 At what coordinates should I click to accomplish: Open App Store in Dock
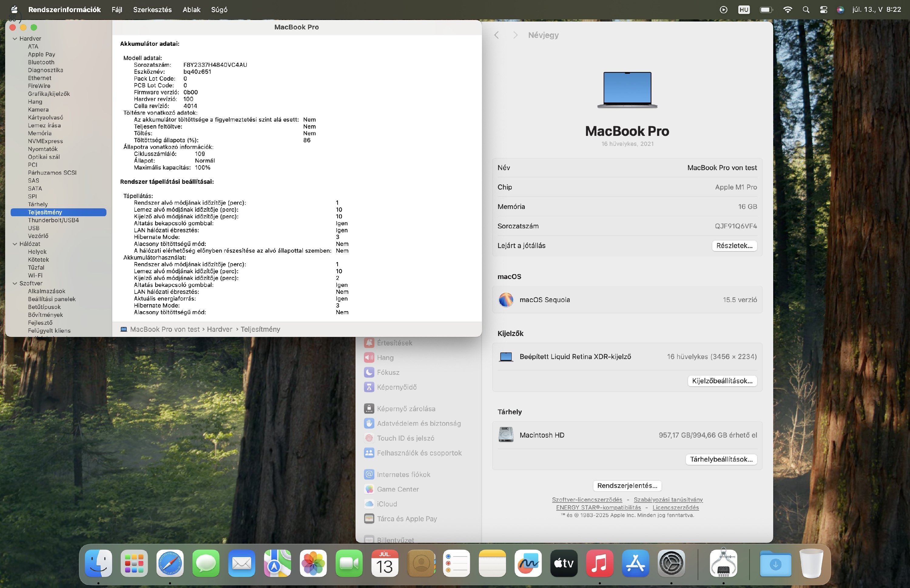[x=635, y=563]
